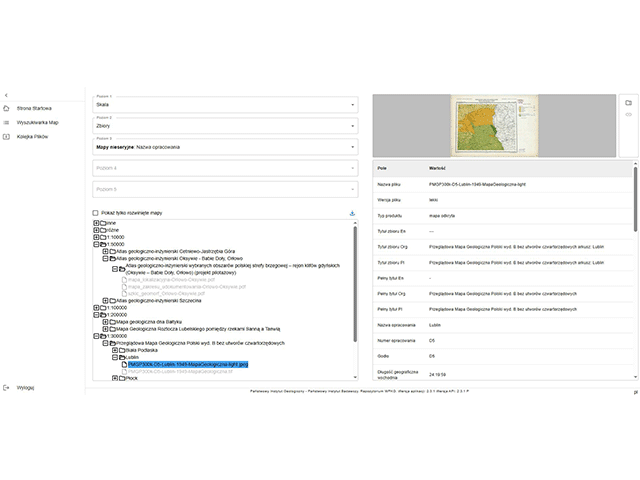Viewport: 640px width, 480px height.
Task: Click the file icon of szkic_geomorf_Orłowo-Oksywie.pdf
Action: pyautogui.click(x=124, y=294)
